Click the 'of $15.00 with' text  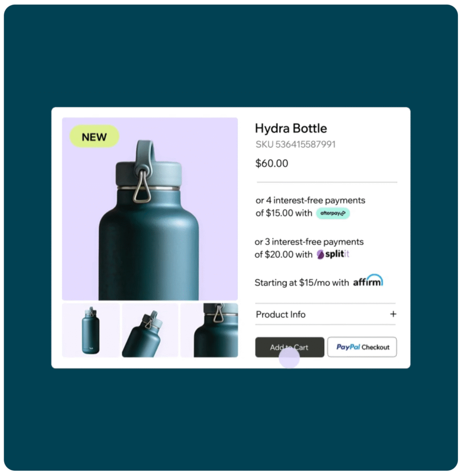[x=284, y=213]
